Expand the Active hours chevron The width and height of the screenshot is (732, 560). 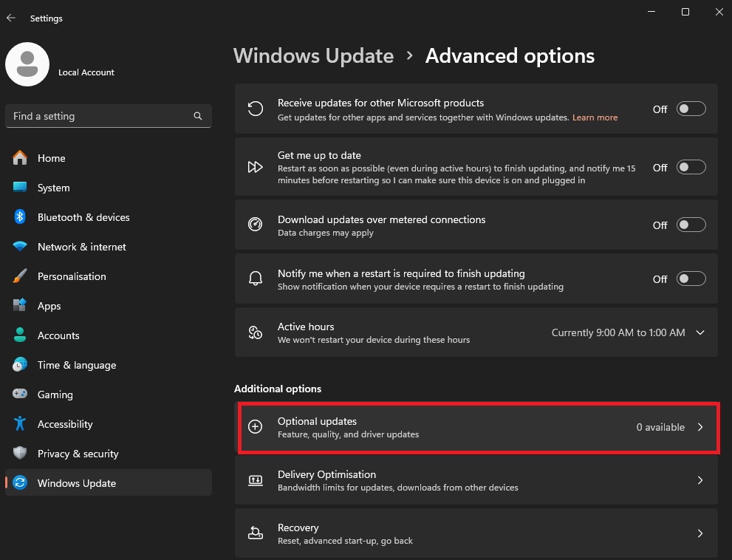tap(700, 332)
